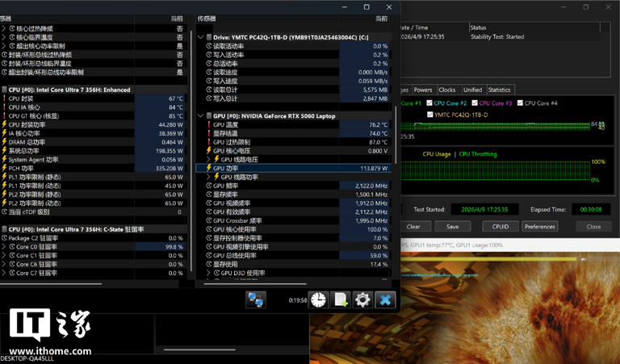
Task: Expand the Core C0 驻留率 row
Action: (x=4, y=247)
